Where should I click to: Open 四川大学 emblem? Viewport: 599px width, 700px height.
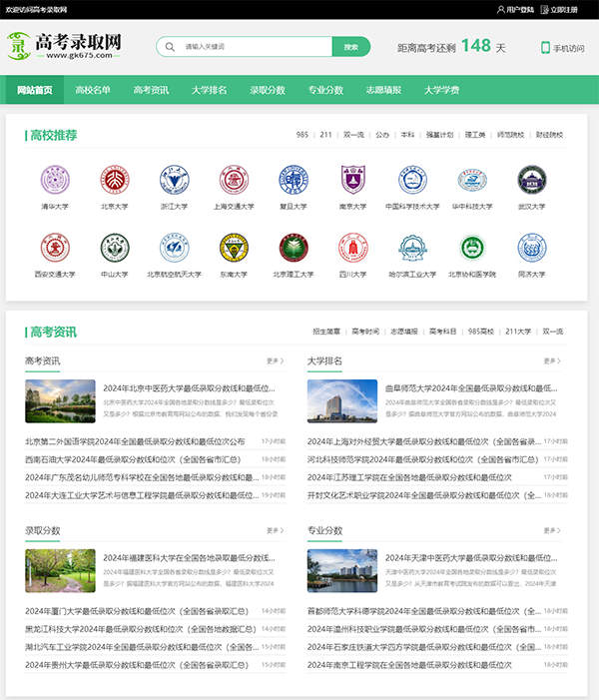(x=353, y=248)
